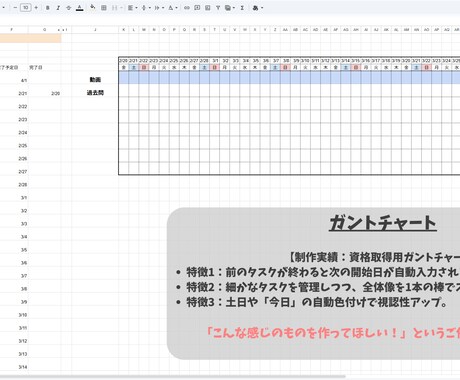460x380 pixels.
Task: Click the insert comment icon
Action: tap(197, 8)
